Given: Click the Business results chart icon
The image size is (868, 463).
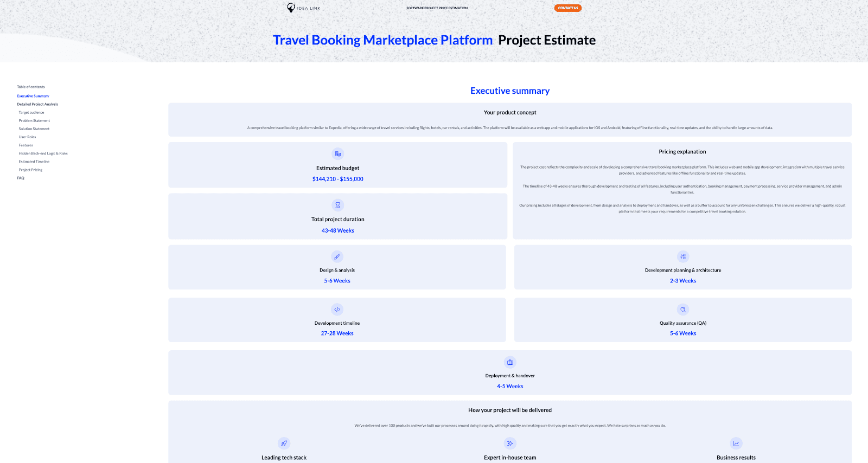Looking at the screenshot, I should pyautogui.click(x=736, y=443).
